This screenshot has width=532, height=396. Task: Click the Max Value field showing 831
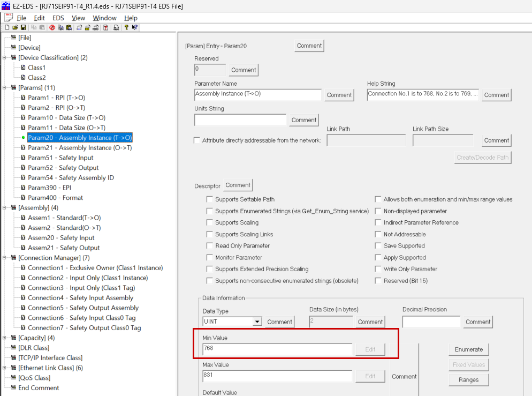pyautogui.click(x=277, y=376)
